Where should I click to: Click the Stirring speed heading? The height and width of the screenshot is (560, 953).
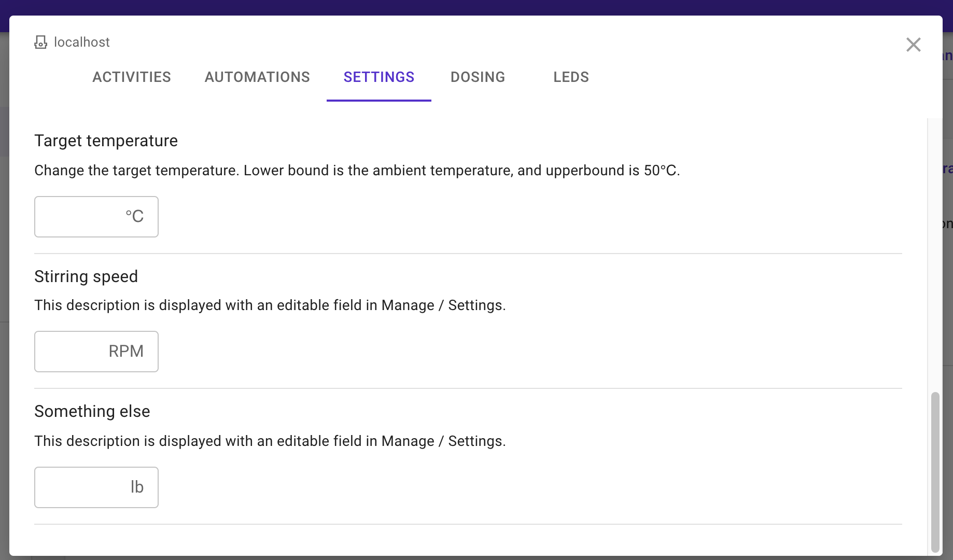pyautogui.click(x=86, y=276)
